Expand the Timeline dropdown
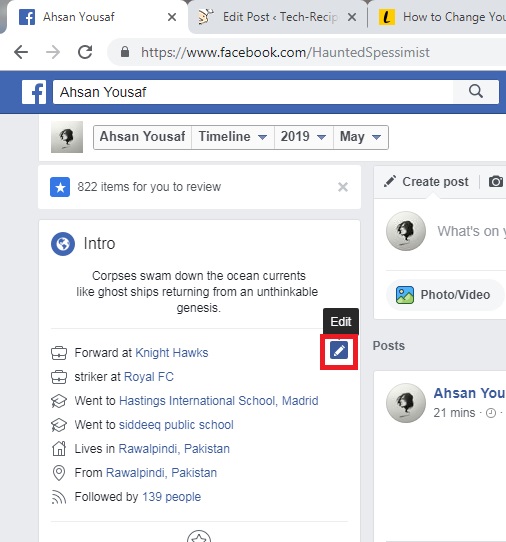The image size is (506, 542). (x=233, y=137)
